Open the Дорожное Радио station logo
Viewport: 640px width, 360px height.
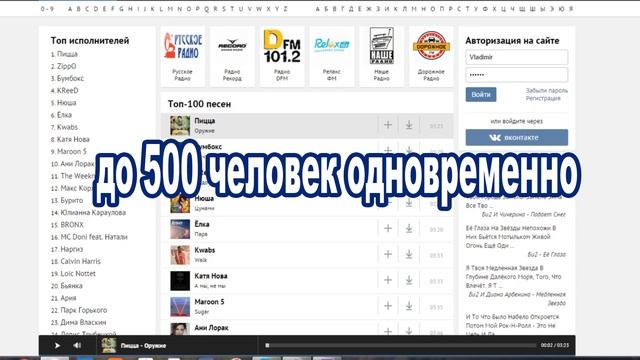tap(431, 46)
